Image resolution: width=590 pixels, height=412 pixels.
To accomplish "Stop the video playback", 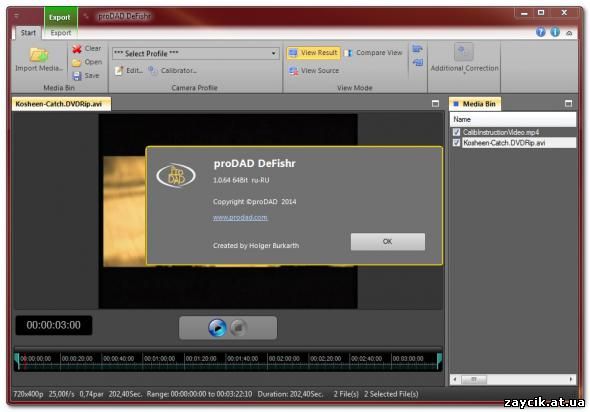I will [x=238, y=328].
